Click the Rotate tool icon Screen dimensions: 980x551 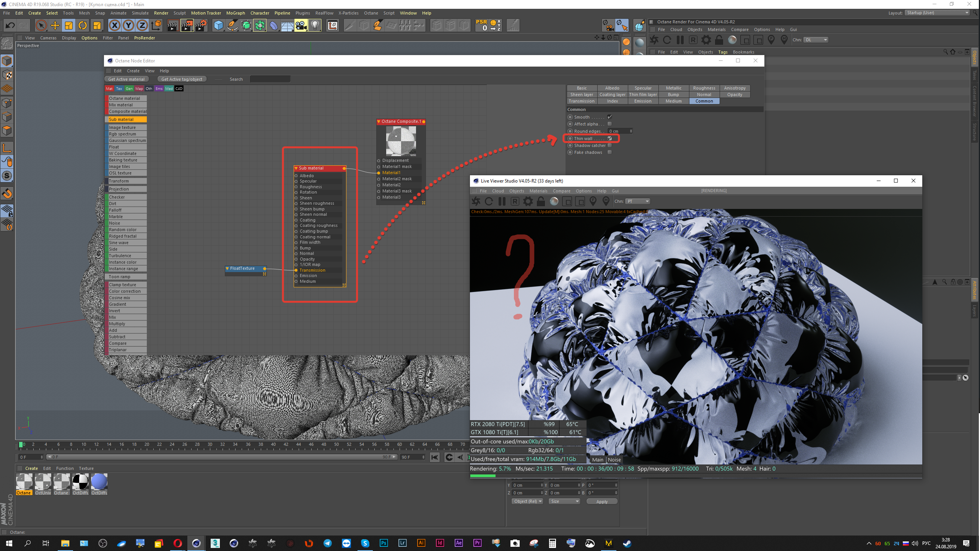click(83, 26)
